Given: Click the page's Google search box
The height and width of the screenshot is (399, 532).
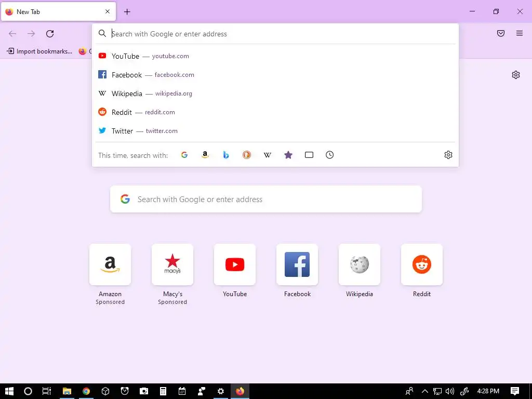Looking at the screenshot, I should tap(266, 199).
